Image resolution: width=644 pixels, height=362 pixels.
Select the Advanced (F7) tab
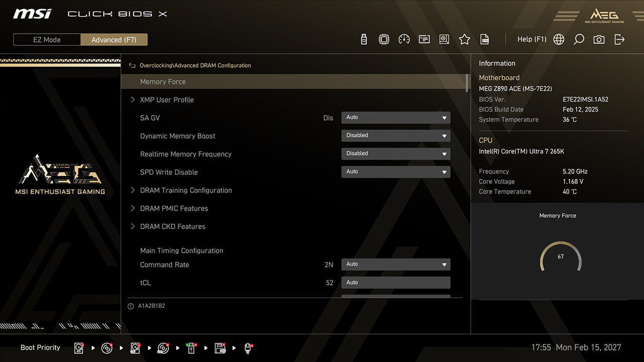(114, 40)
